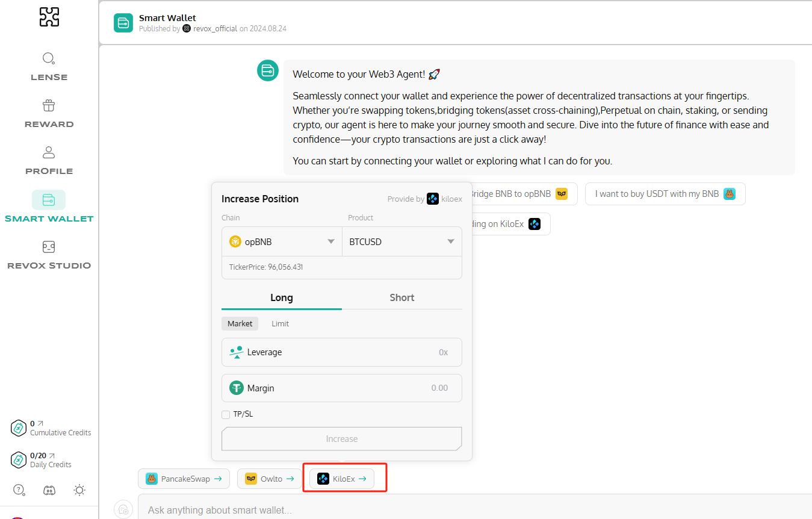
Task: Click the Increase button
Action: [342, 439]
